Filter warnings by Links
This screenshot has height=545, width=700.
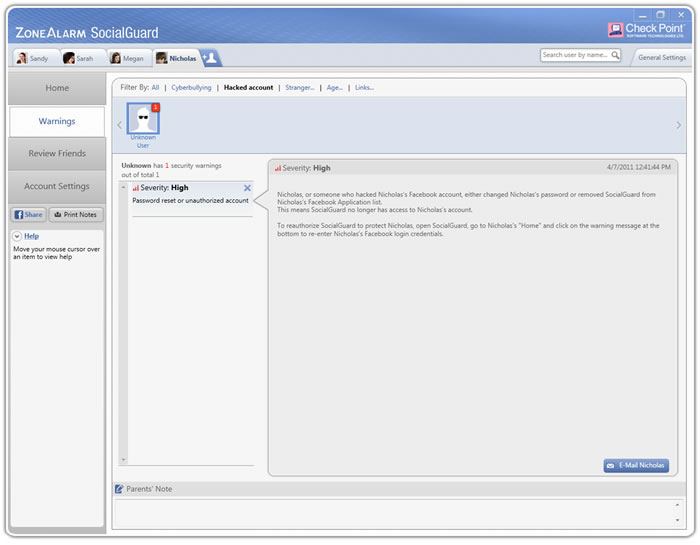tap(364, 87)
